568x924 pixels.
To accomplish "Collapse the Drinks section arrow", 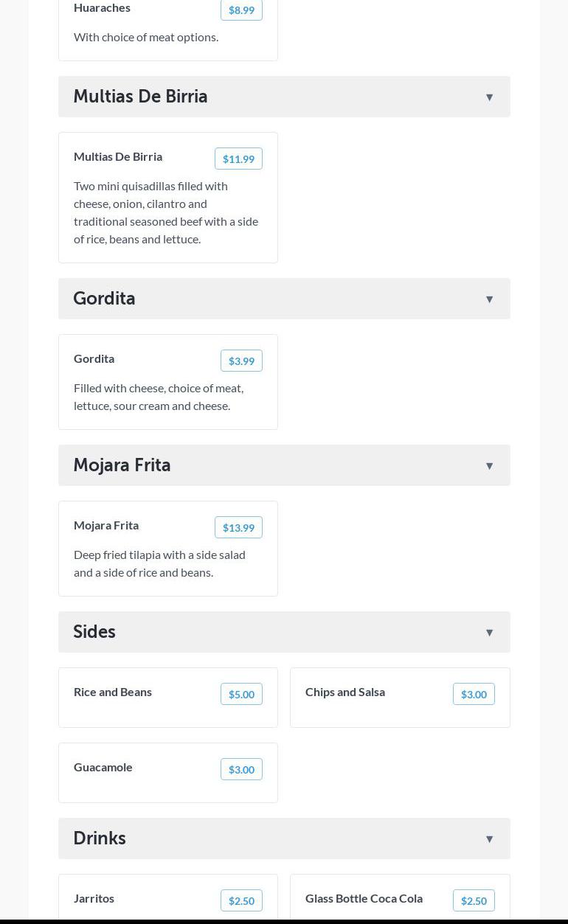I will pos(489,839).
